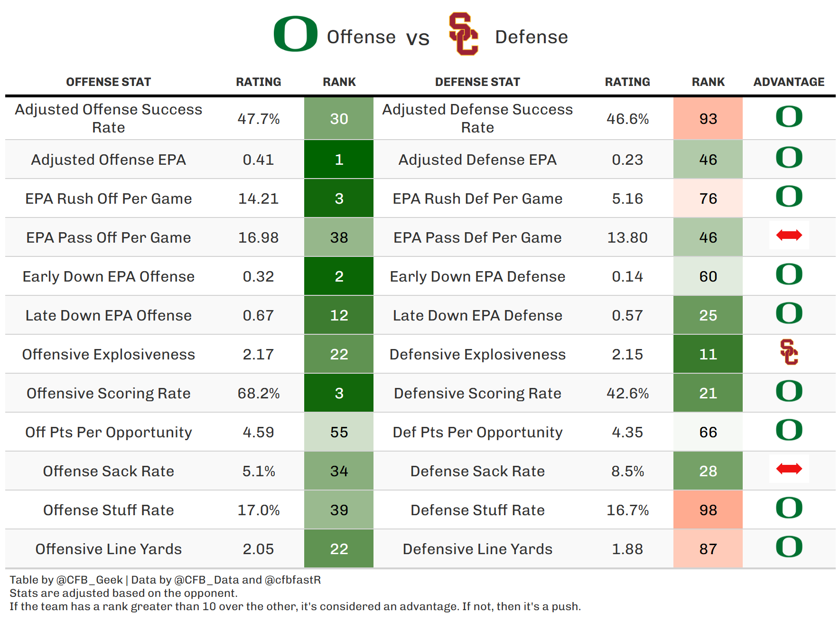Click the salmon rank 98 cell
This screenshot has width=840, height=623.
pos(708,510)
